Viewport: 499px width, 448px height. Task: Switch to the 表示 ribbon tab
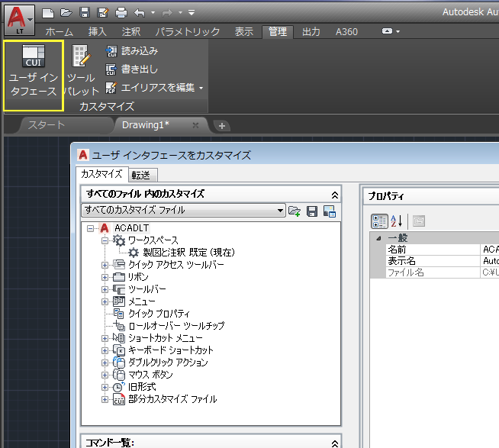point(244,31)
